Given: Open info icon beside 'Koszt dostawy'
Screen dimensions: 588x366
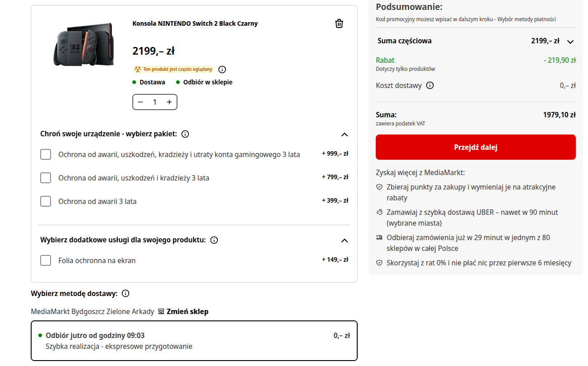Looking at the screenshot, I should [x=430, y=85].
